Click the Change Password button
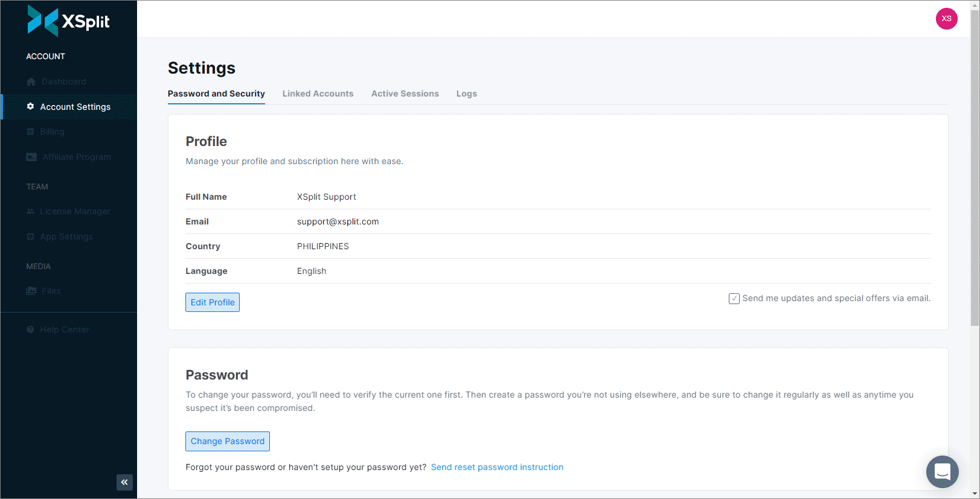Viewport: 980px width, 499px height. 228,441
